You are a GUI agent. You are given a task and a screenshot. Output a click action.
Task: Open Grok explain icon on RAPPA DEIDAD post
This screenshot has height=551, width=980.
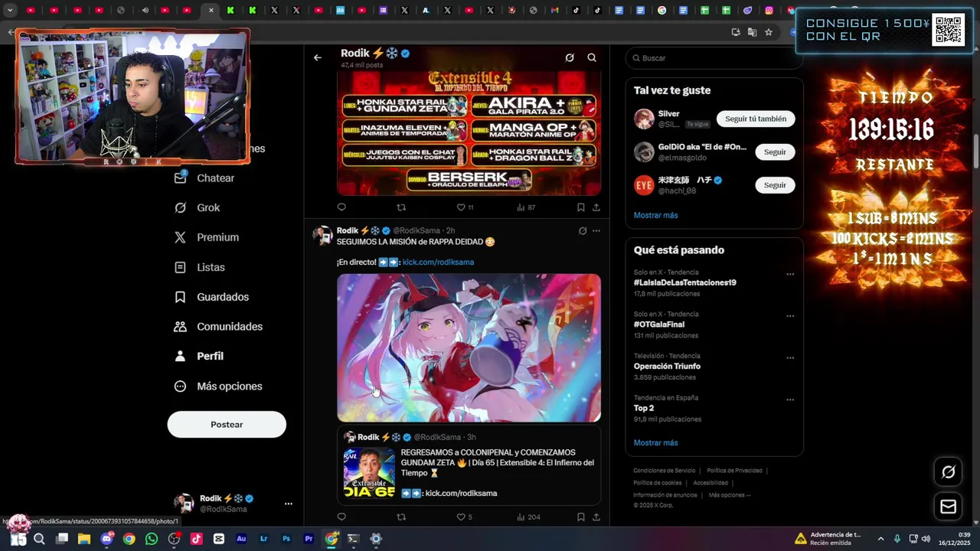pos(583,230)
